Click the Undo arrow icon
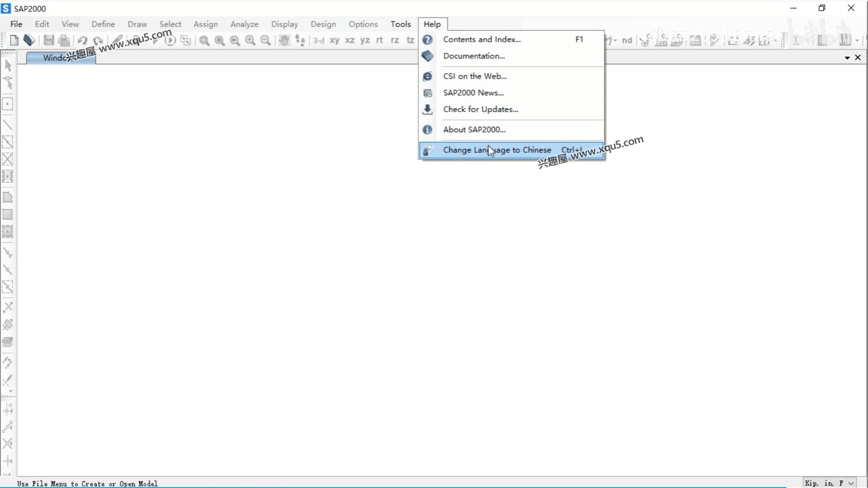 coord(82,40)
